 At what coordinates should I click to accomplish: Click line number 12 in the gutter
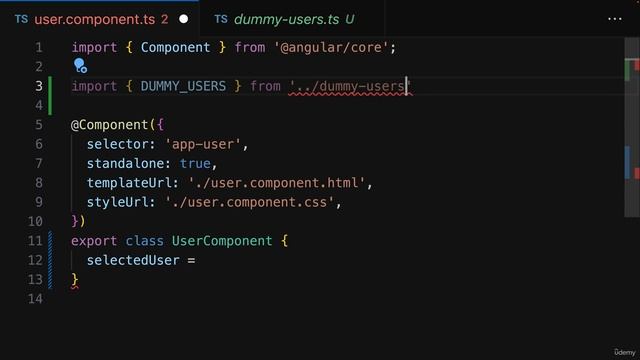tap(35, 260)
